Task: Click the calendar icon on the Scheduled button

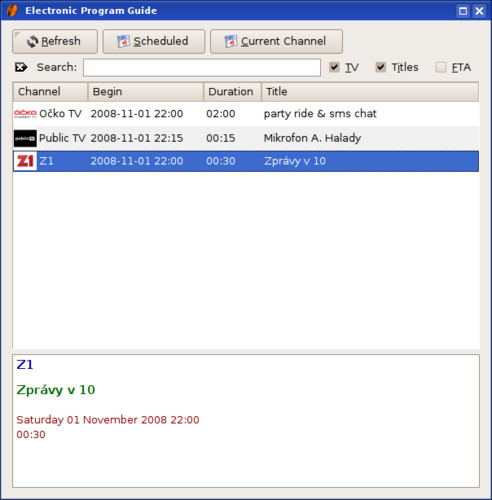Action: [x=123, y=41]
